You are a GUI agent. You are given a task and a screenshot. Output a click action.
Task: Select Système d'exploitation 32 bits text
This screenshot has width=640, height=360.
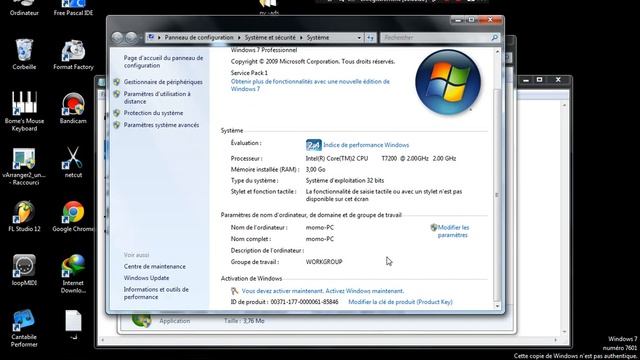pyautogui.click(x=345, y=180)
